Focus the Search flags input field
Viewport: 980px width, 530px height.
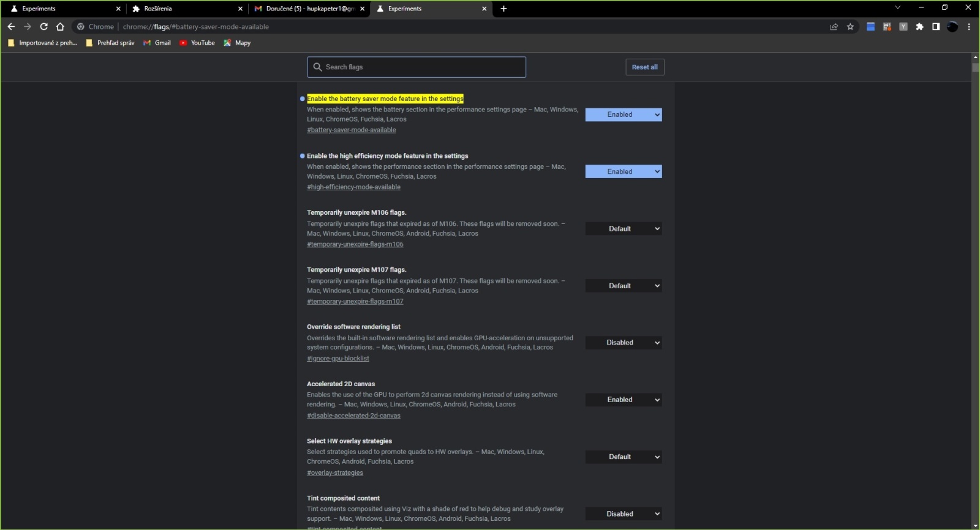423,67
